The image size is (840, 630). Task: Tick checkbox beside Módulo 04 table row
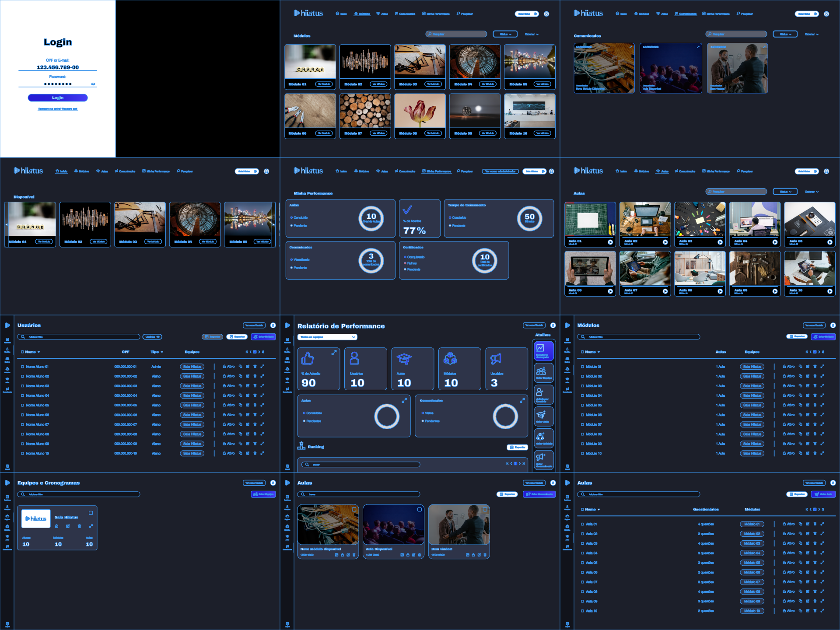pos(582,395)
